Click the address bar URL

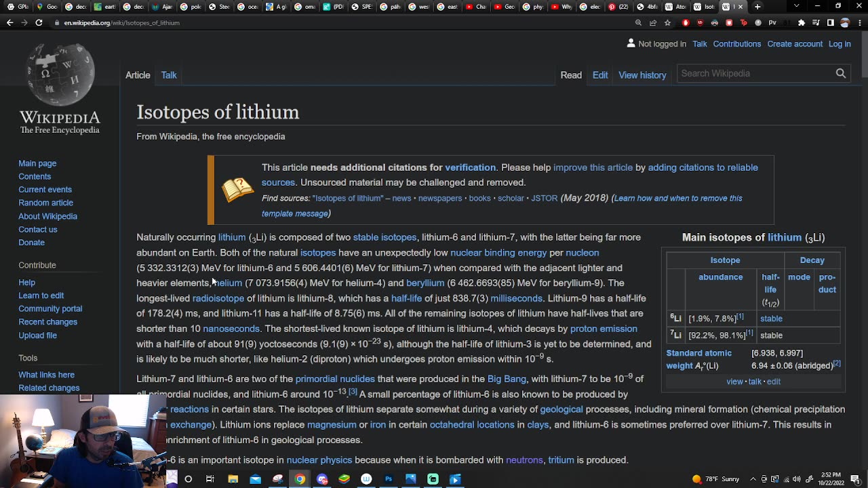click(x=122, y=23)
